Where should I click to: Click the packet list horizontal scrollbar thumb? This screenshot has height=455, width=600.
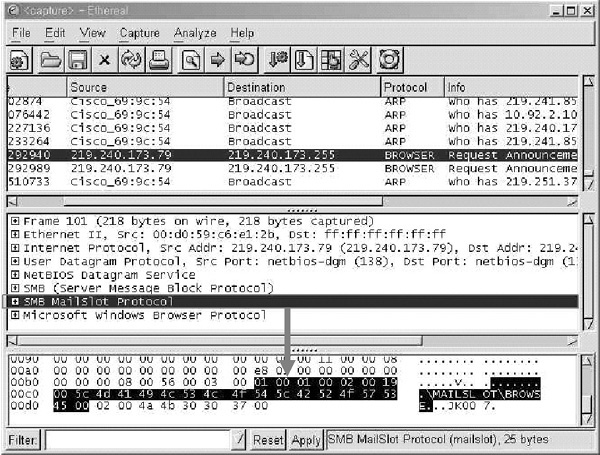(223, 201)
